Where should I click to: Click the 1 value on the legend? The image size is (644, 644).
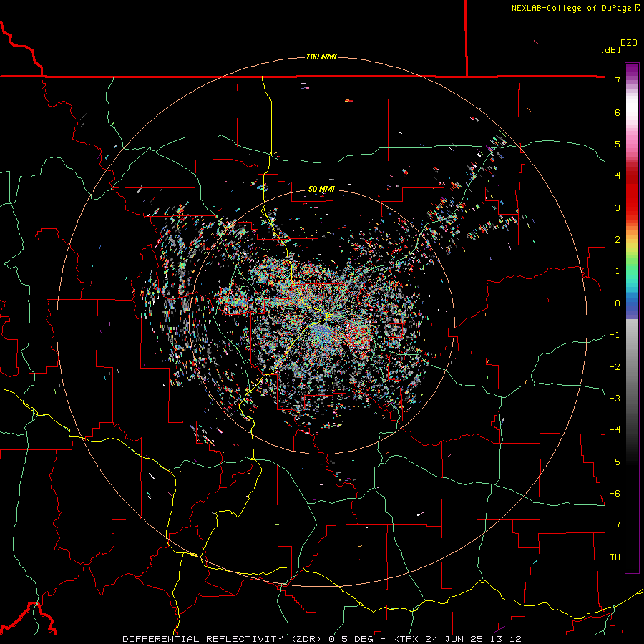[618, 271]
